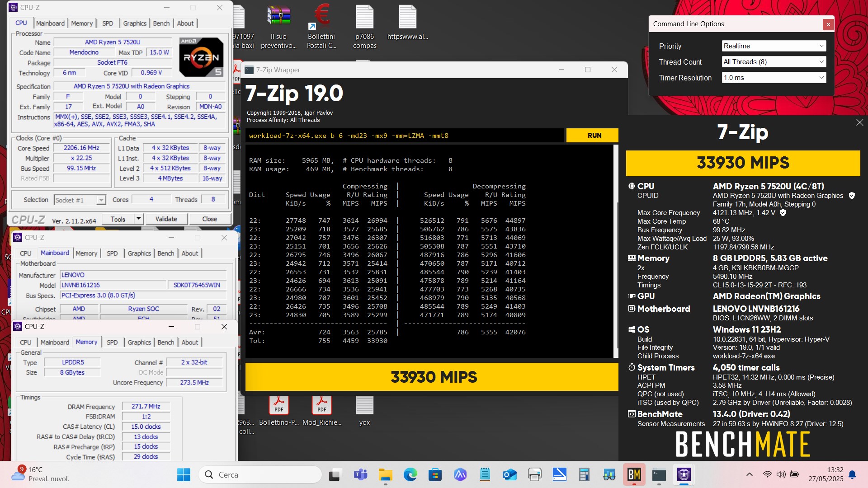Open Task View from the taskbar
868x488 pixels.
point(335,474)
